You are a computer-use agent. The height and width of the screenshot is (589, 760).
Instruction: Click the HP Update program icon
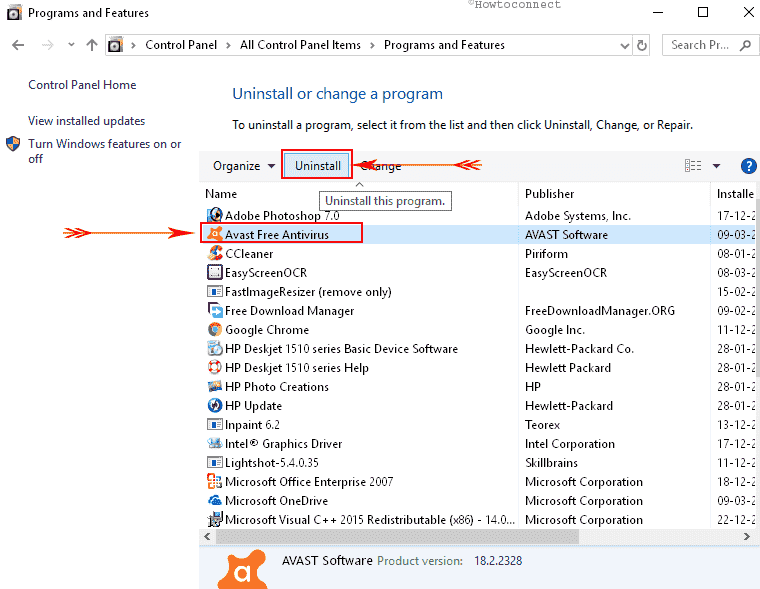[x=215, y=405]
